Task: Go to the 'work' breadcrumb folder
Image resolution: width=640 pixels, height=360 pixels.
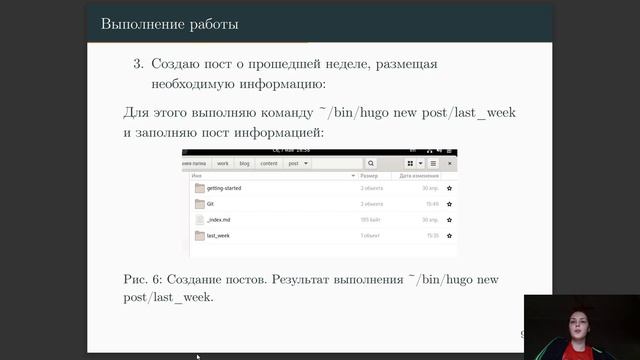Action: (x=222, y=163)
